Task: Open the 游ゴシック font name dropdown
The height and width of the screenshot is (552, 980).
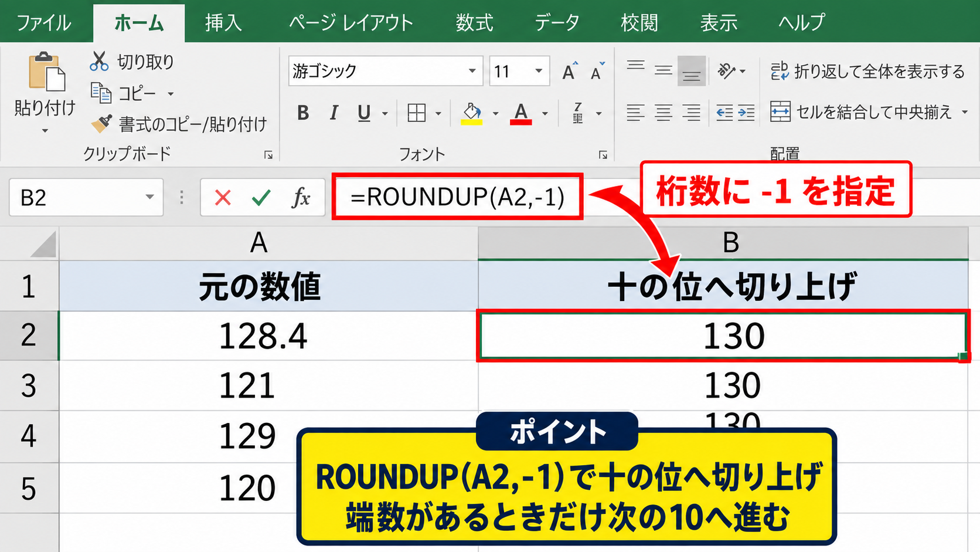Action: (472, 71)
